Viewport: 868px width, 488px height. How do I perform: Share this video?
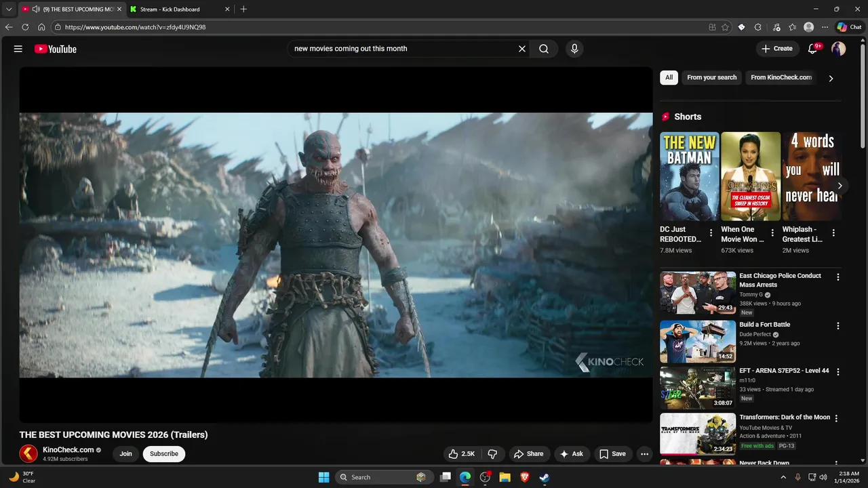(528, 454)
